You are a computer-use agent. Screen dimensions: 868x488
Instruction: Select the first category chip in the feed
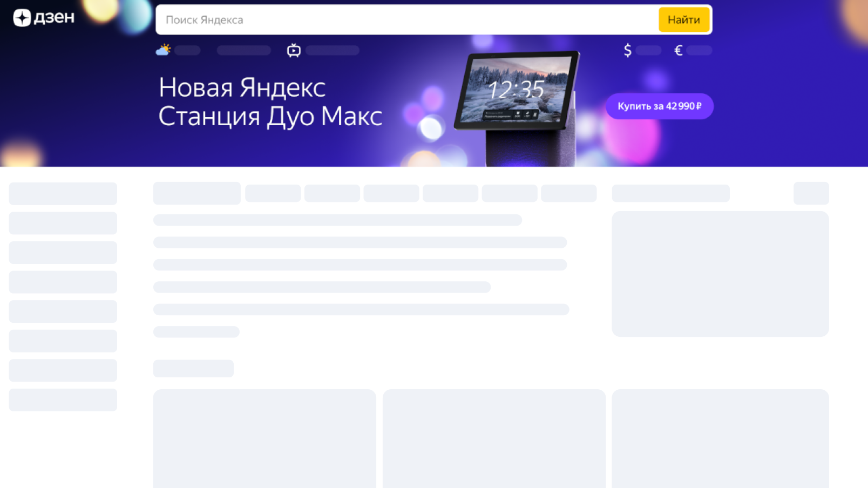(196, 193)
